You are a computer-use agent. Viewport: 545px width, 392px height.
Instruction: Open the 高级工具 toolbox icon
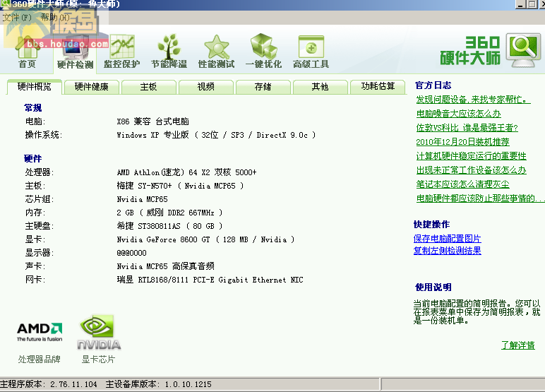tap(311, 52)
